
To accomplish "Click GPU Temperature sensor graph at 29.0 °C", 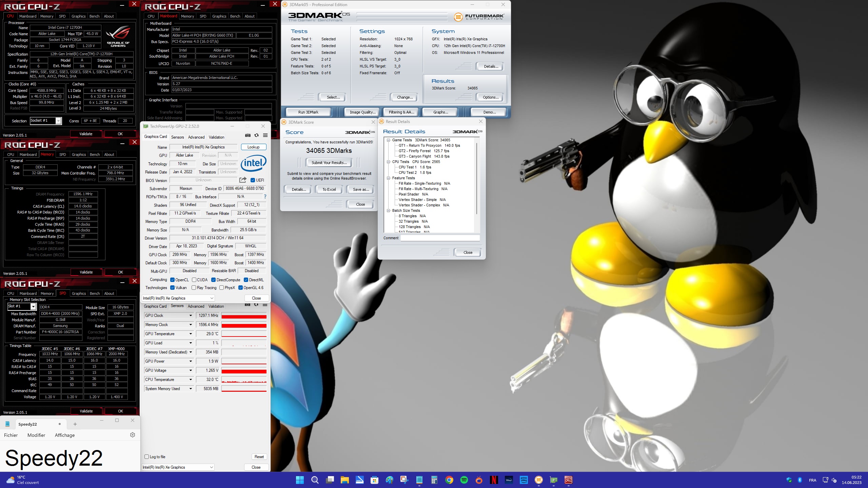I will pos(244,334).
